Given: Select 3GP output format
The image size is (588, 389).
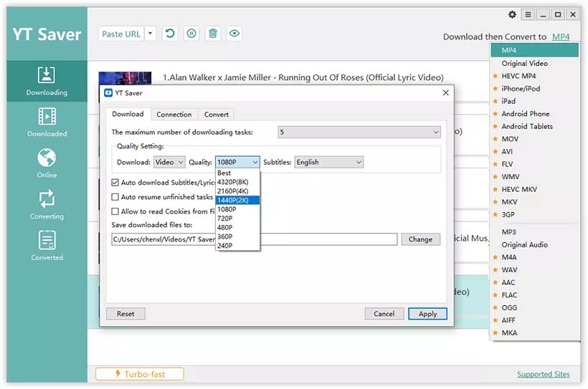Looking at the screenshot, I should pyautogui.click(x=535, y=214).
